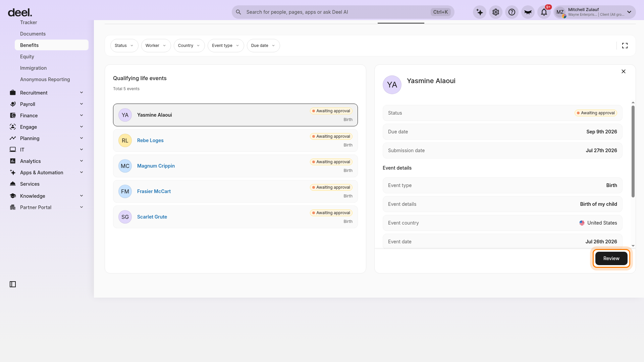Open the notifications bell
This screenshot has height=362, width=644.
[x=544, y=12]
